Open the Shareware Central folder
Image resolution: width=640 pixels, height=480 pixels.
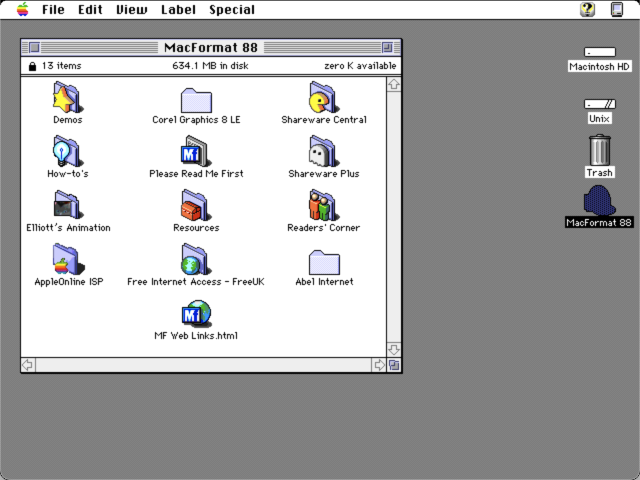324,97
